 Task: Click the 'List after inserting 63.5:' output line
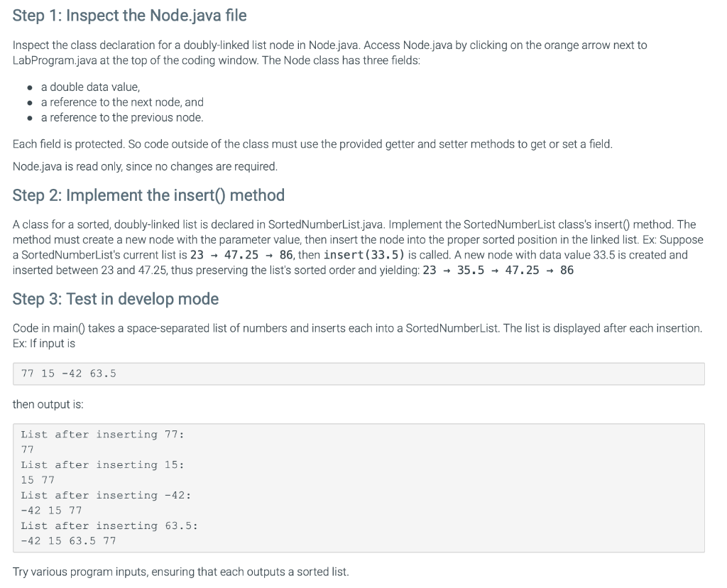tap(109, 526)
